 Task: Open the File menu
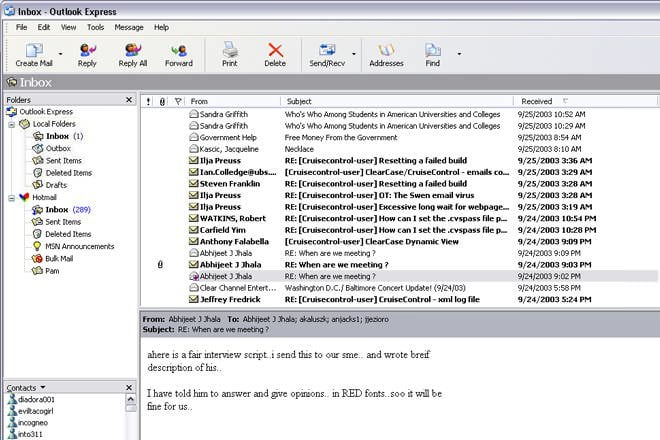pyautogui.click(x=21, y=27)
